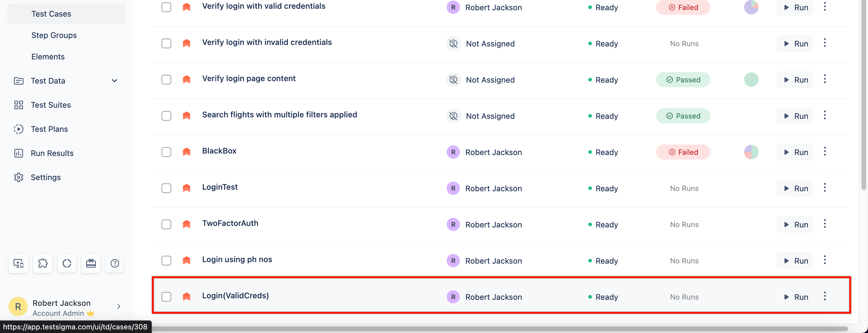The width and height of the screenshot is (868, 333).
Task: Toggle checkbox for BlackBox test case
Action: click(x=166, y=152)
